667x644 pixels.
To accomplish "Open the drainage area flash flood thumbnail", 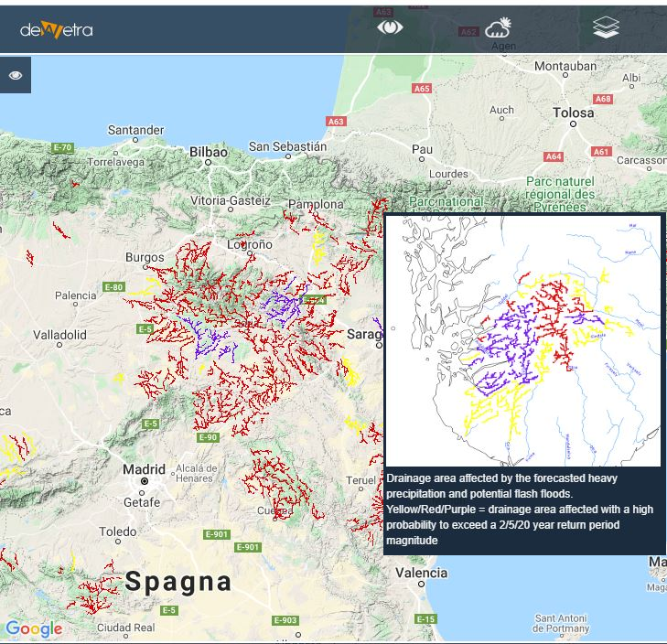I will (522, 341).
